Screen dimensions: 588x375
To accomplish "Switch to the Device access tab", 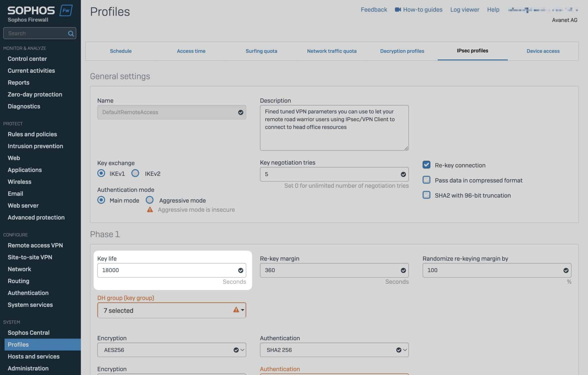I will point(543,51).
